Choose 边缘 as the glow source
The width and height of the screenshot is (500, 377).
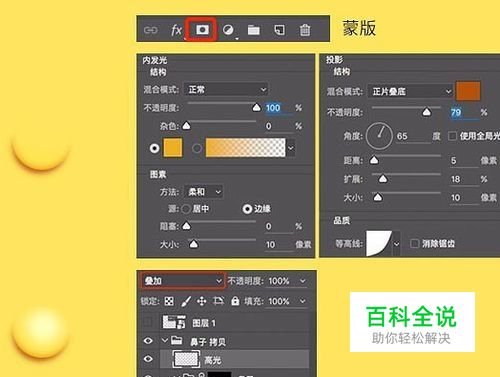[x=247, y=209]
